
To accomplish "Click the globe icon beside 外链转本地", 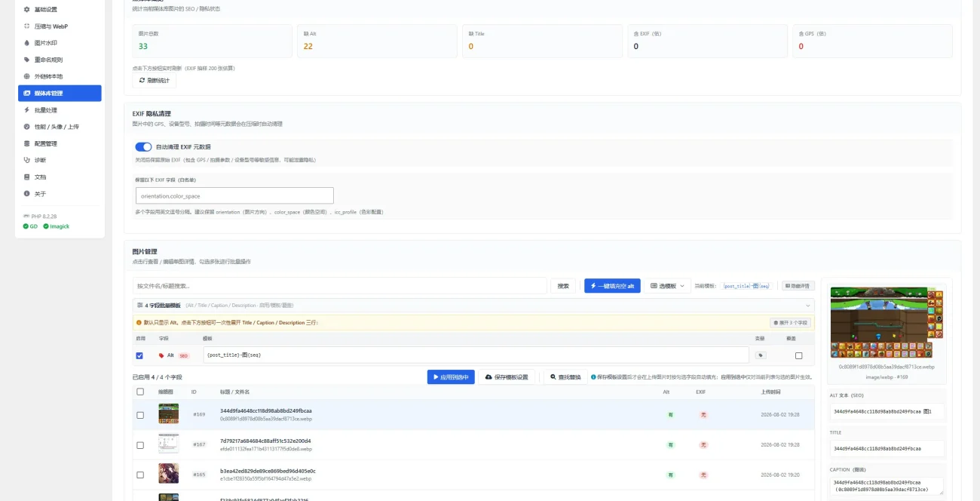I will (x=27, y=76).
